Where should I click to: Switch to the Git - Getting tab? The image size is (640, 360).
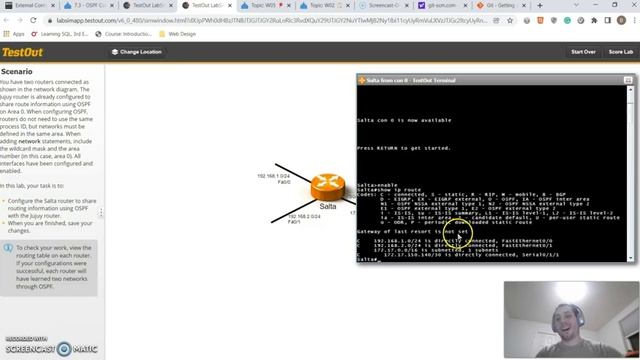pos(501,6)
